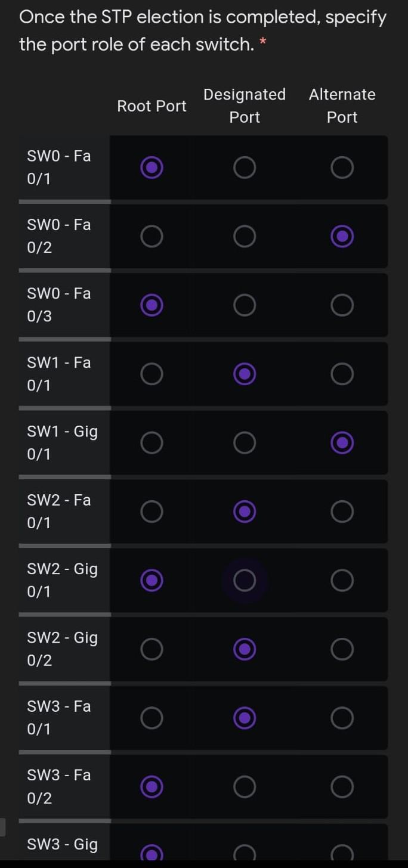Image resolution: width=408 pixels, height=868 pixels.
Task: Pick Root Port for SW1 - Gig 0/1
Action: click(x=152, y=443)
